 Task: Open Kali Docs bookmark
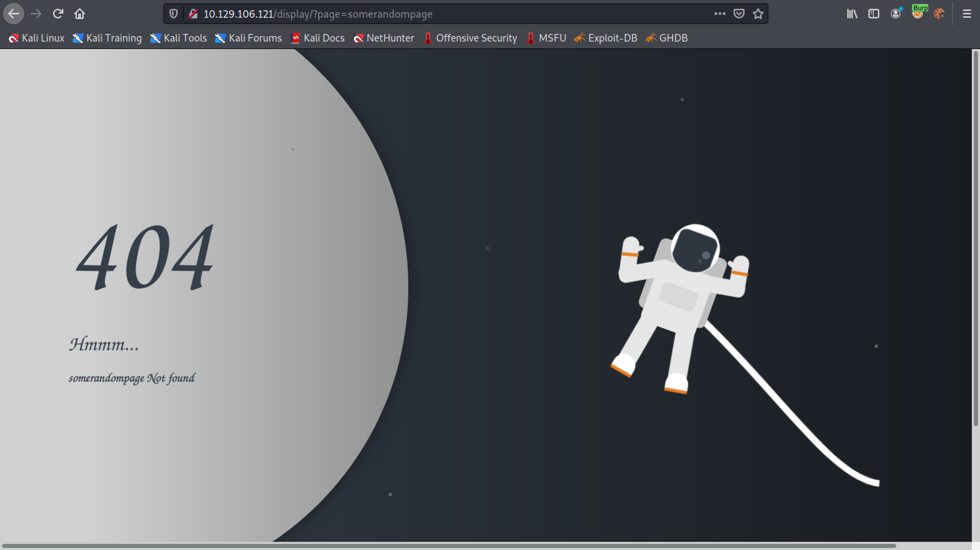[318, 38]
